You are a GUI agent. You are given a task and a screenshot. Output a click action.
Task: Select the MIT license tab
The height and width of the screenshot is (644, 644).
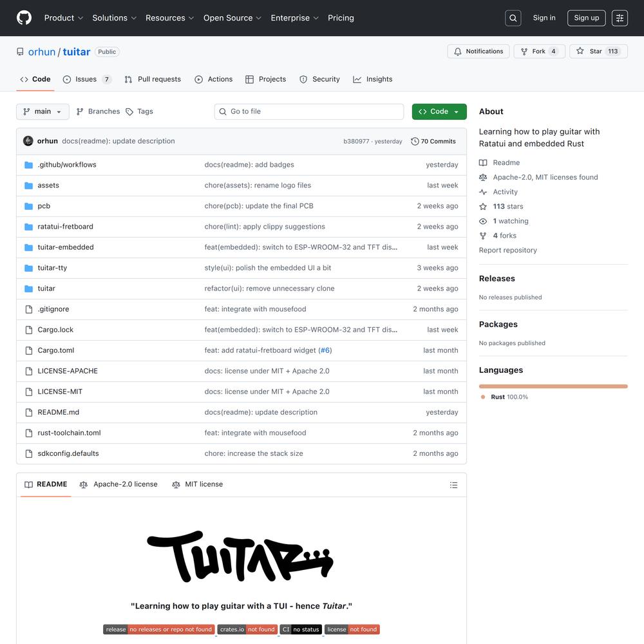198,485
